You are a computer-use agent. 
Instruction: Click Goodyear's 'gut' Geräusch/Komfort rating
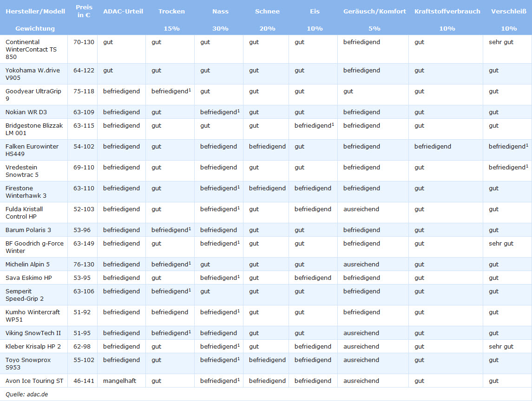(348, 91)
